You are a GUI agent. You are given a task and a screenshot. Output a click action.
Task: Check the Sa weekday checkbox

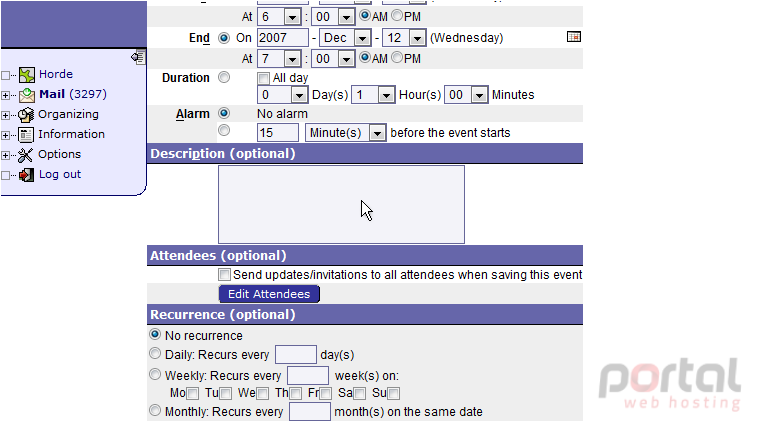(359, 393)
